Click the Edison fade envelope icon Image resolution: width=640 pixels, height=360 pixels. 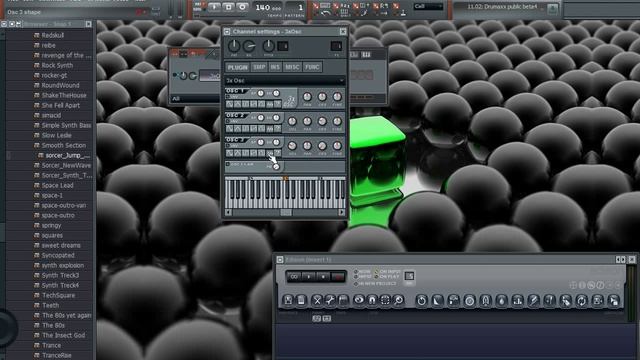(437, 301)
